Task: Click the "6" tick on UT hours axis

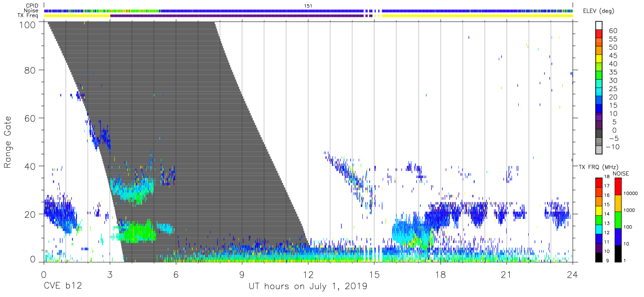Action: tap(176, 275)
